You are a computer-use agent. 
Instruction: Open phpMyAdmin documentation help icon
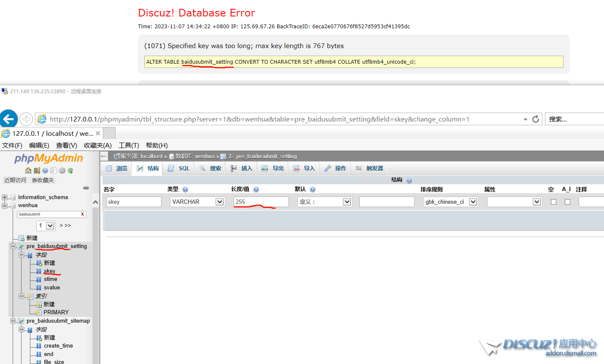click(45, 170)
